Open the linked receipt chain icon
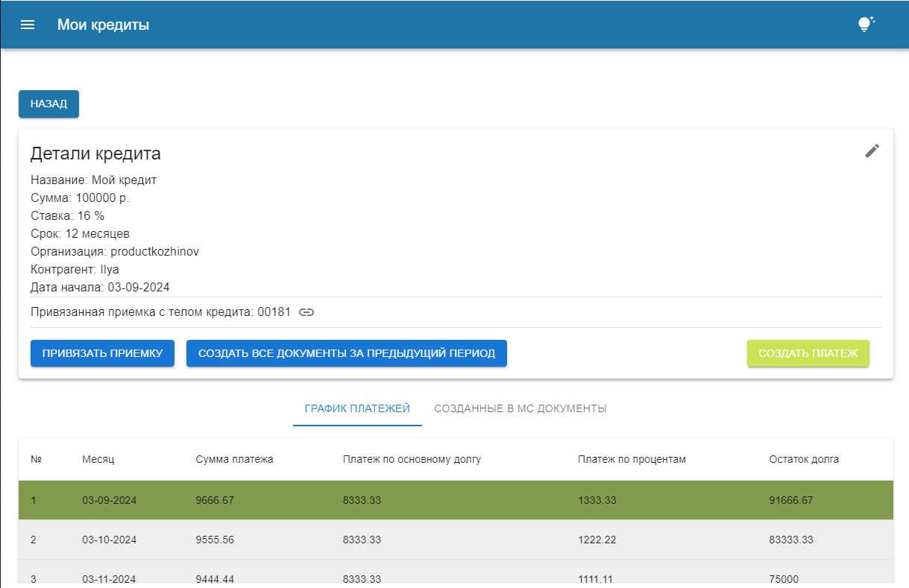 click(306, 312)
